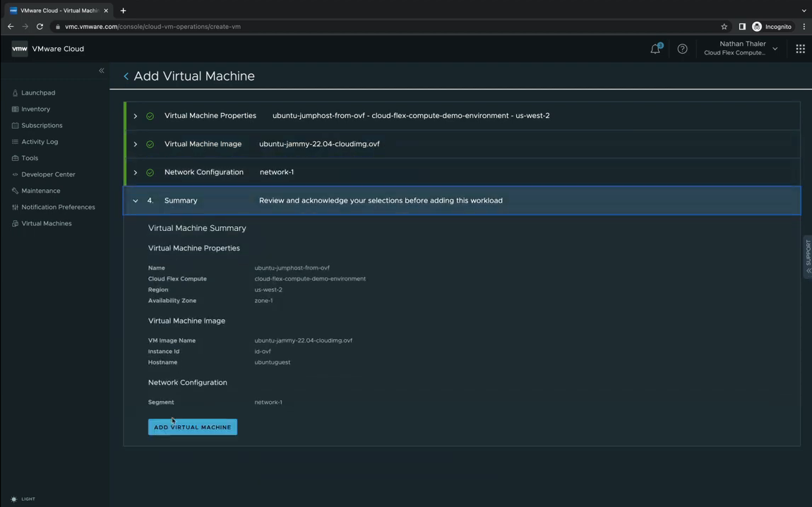The height and width of the screenshot is (507, 812).
Task: Click the Notification Preferences sliders icon
Action: point(15,207)
